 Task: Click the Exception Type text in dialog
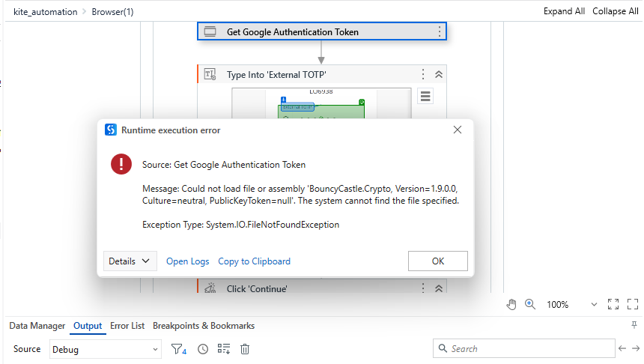pos(240,225)
